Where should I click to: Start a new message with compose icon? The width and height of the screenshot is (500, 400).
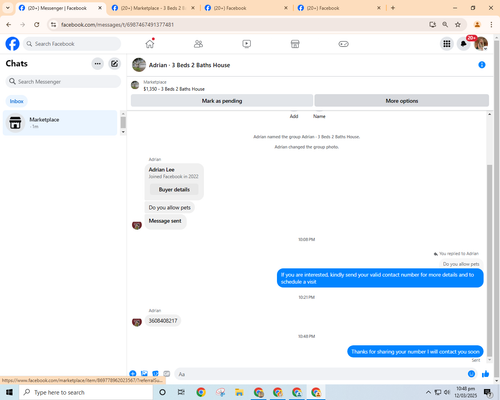[x=114, y=64]
